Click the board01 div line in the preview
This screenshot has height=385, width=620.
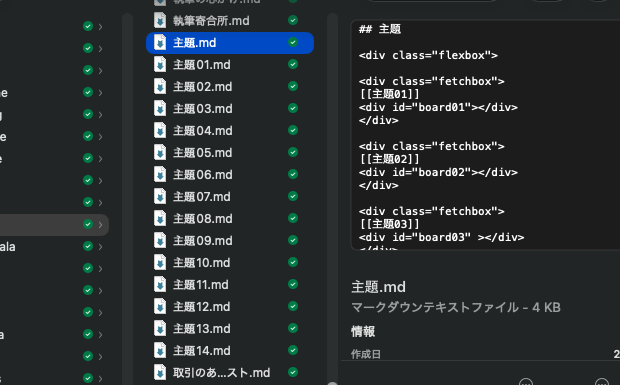pos(438,108)
